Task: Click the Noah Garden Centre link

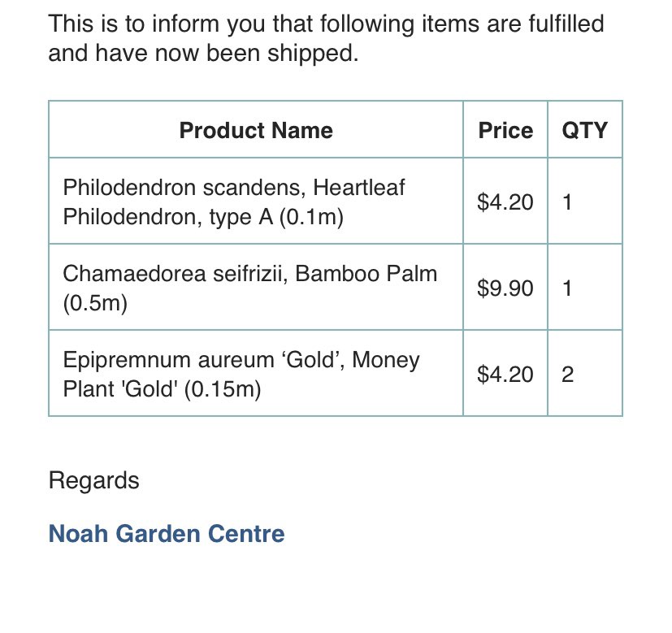Action: (167, 534)
